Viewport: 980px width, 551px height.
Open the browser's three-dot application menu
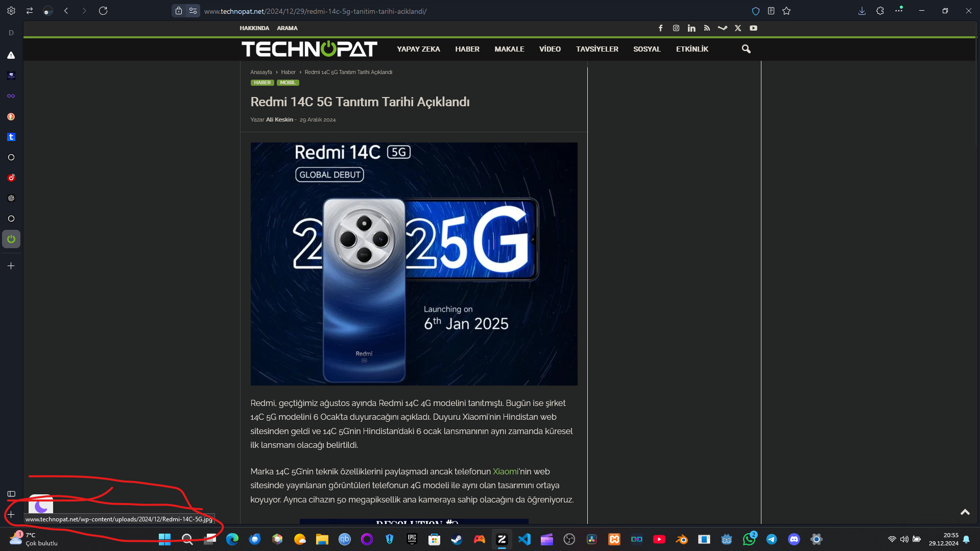899,10
